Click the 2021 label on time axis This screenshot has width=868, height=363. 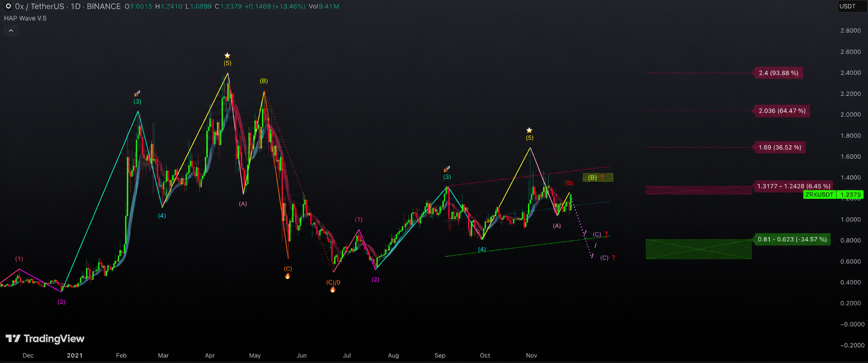pos(75,355)
